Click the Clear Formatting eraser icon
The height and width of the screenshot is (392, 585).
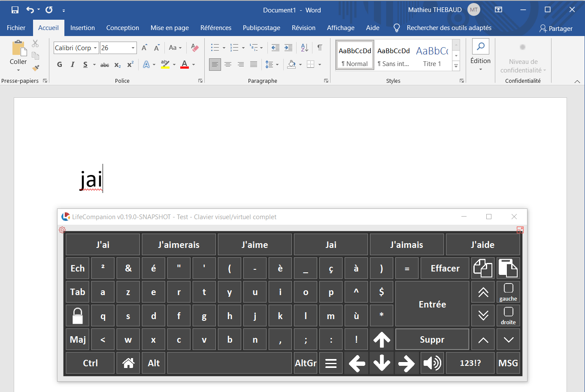tap(195, 48)
